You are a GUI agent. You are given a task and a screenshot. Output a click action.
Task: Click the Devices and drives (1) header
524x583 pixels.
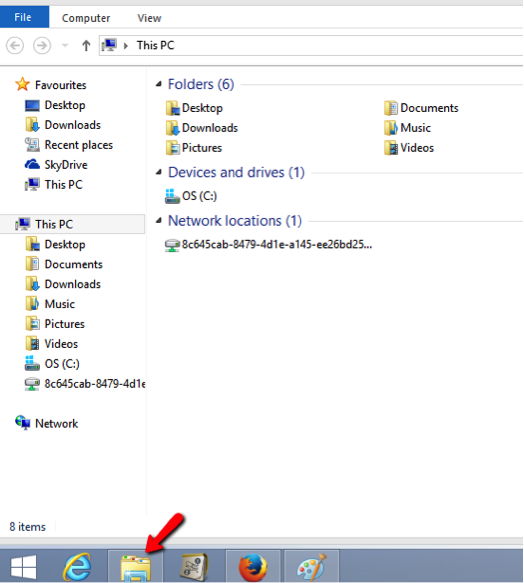pyautogui.click(x=236, y=173)
